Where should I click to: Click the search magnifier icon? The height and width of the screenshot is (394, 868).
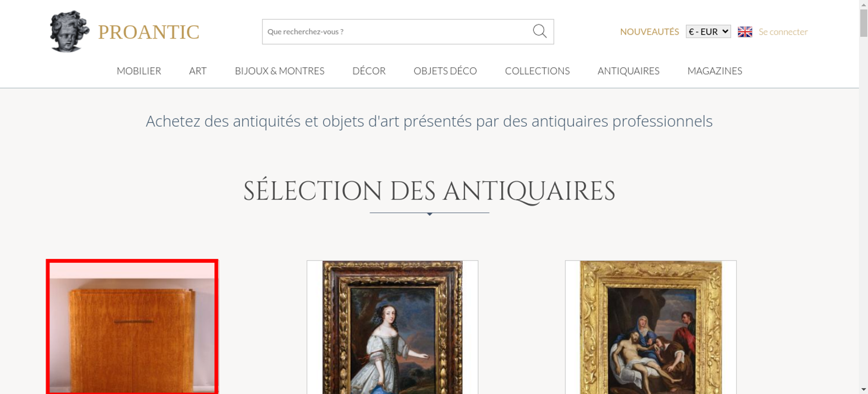click(539, 31)
